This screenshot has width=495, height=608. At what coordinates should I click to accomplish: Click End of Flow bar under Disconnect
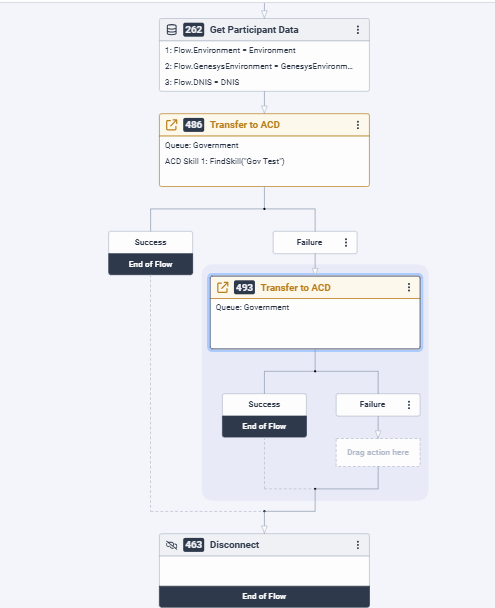click(264, 596)
